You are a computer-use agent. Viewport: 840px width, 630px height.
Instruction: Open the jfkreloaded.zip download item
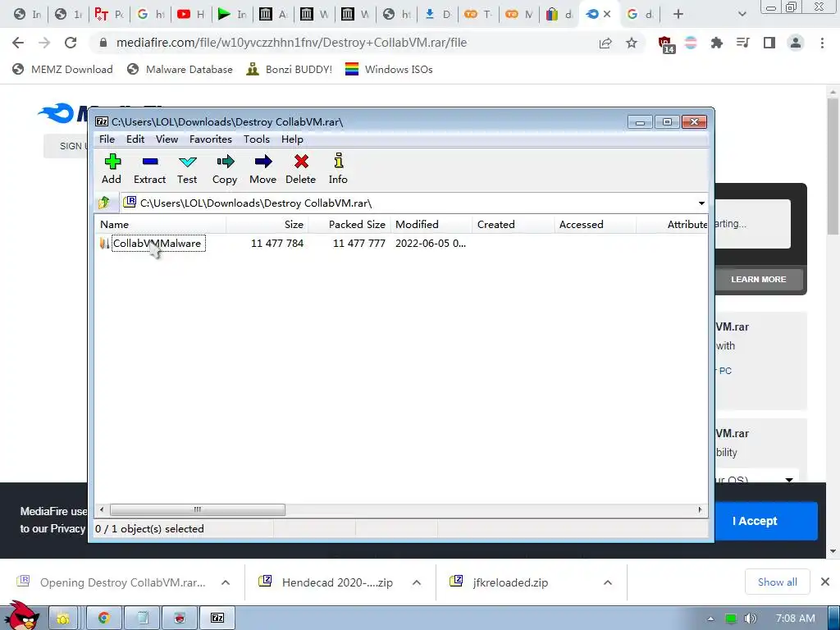point(510,582)
